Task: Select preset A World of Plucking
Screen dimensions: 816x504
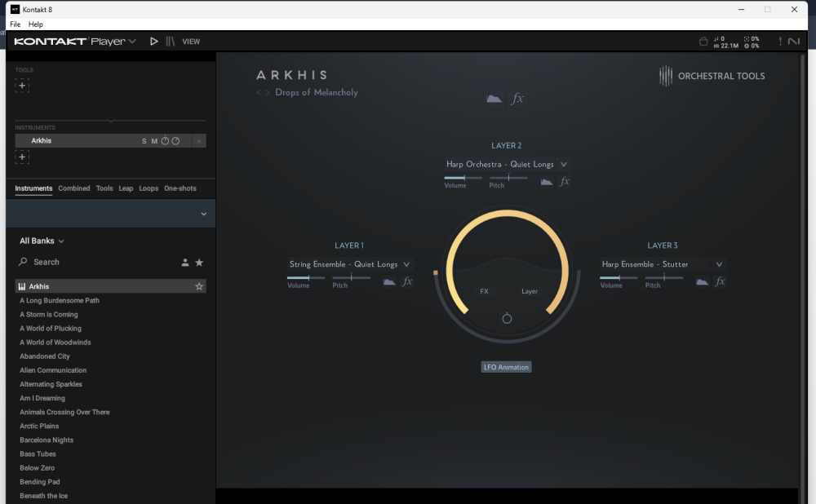Action: coord(51,329)
